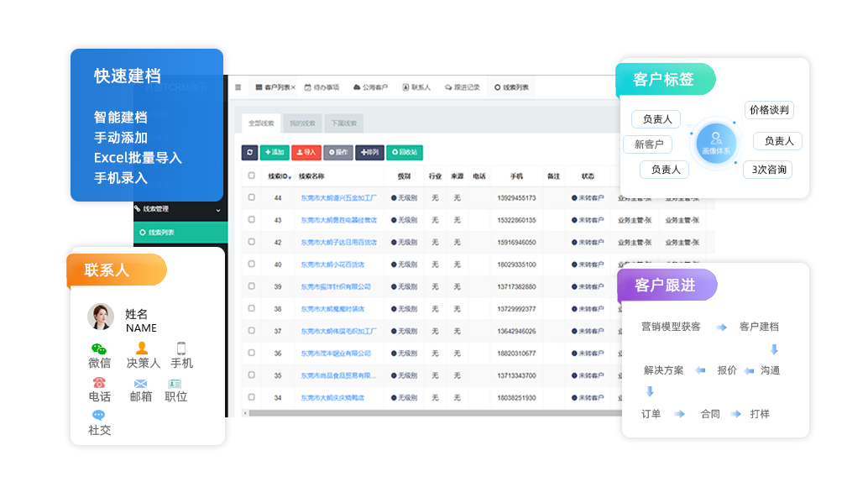Tick the checkbox for lead ID 39
The image size is (868, 503).
(x=251, y=286)
